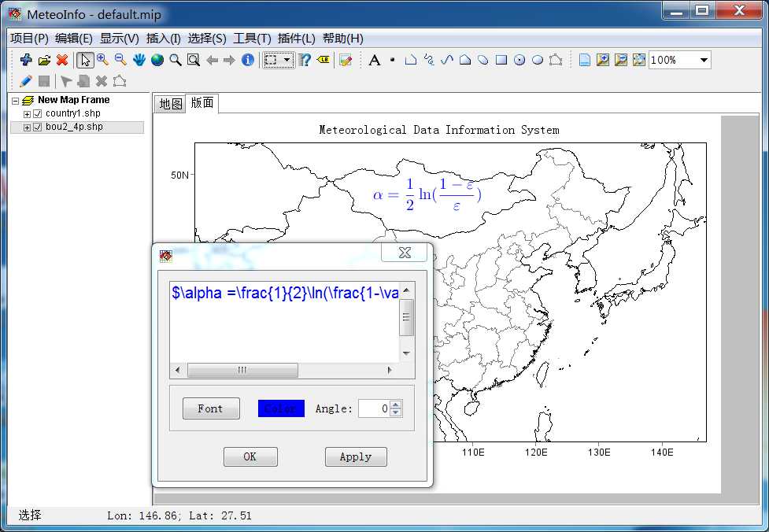The width and height of the screenshot is (769, 532).
Task: Open the blue Color swatch picker
Action: [x=281, y=408]
